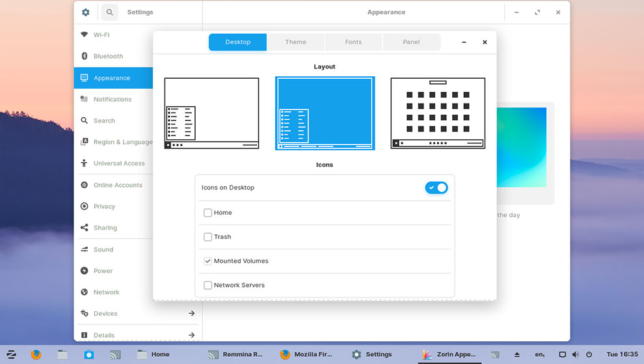Screen dimensions: 644x364
Task: Click the Notifications icon in sidebar
Action: (84, 99)
